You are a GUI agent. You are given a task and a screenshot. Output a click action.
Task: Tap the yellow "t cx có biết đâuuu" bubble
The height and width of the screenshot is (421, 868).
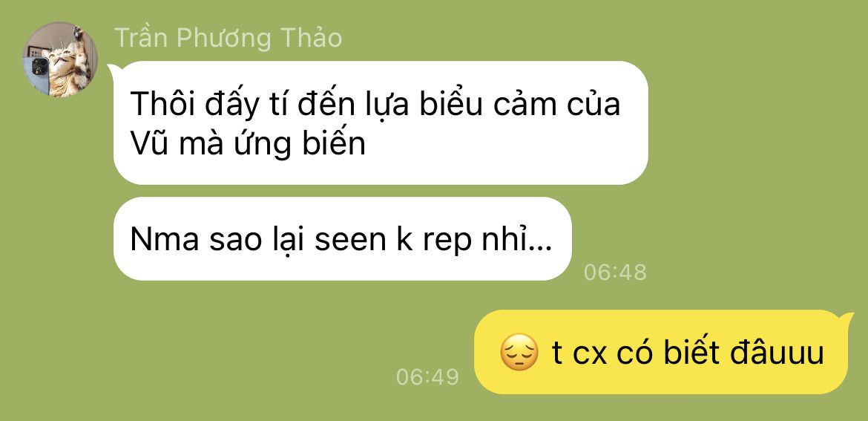point(661,352)
